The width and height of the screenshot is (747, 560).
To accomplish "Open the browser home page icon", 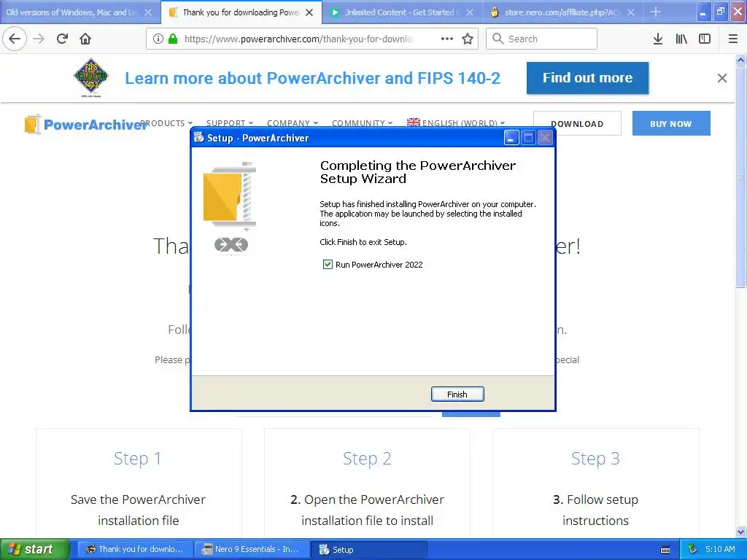I will [x=85, y=39].
